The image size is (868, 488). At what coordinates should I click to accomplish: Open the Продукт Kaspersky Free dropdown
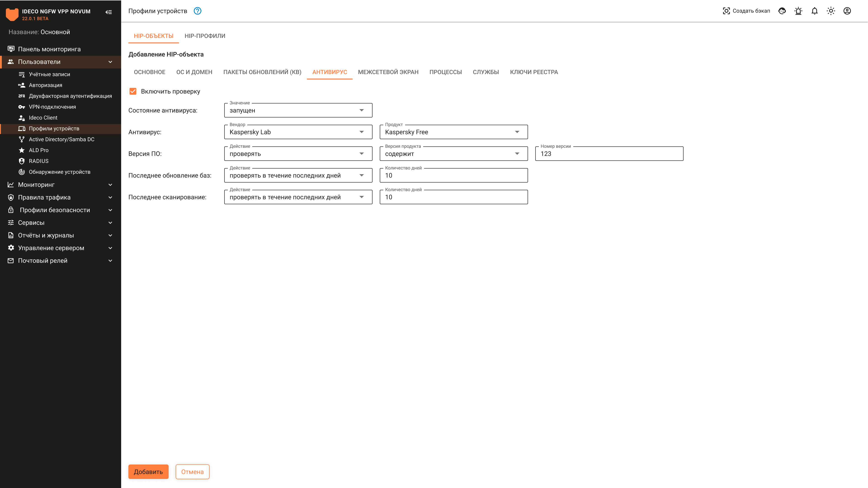coord(453,132)
